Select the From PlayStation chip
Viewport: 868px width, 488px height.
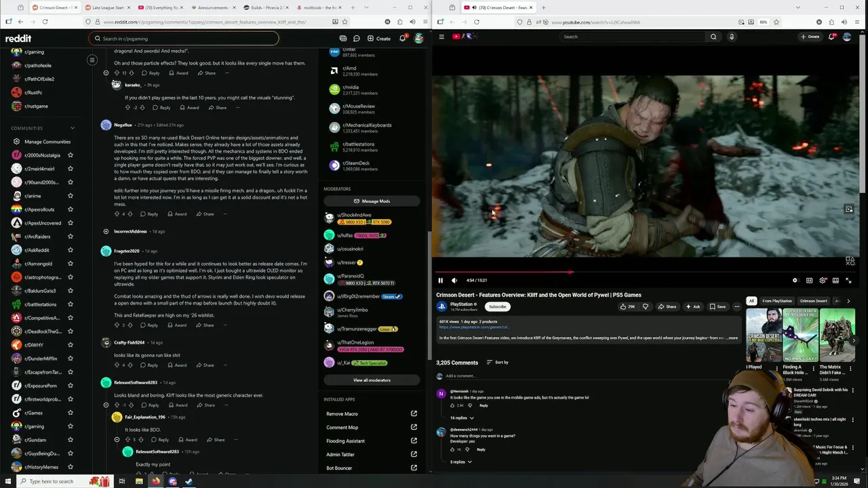[x=776, y=301]
